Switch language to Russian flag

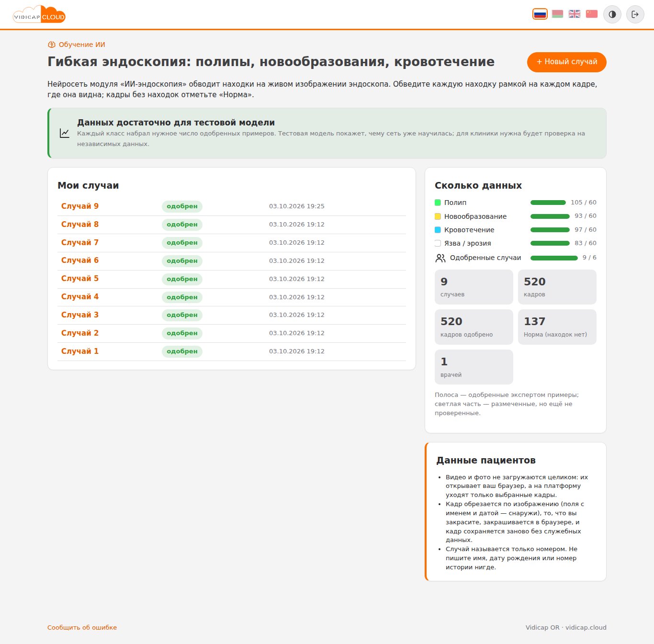click(540, 14)
